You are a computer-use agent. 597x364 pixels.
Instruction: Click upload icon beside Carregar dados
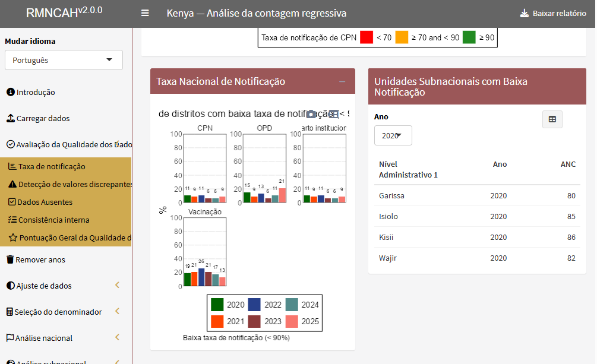[11, 118]
